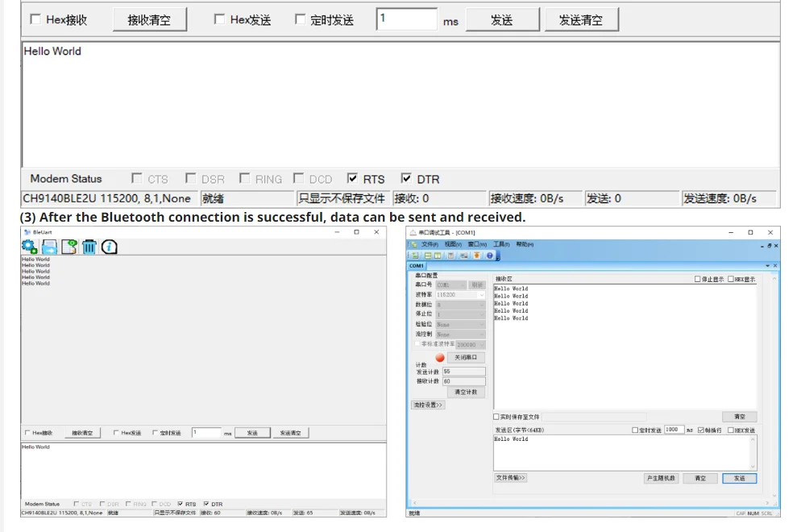The height and width of the screenshot is (532, 797).
Task: Uncheck RTS in the enlarged upper Modem Status row
Action: tap(352, 178)
